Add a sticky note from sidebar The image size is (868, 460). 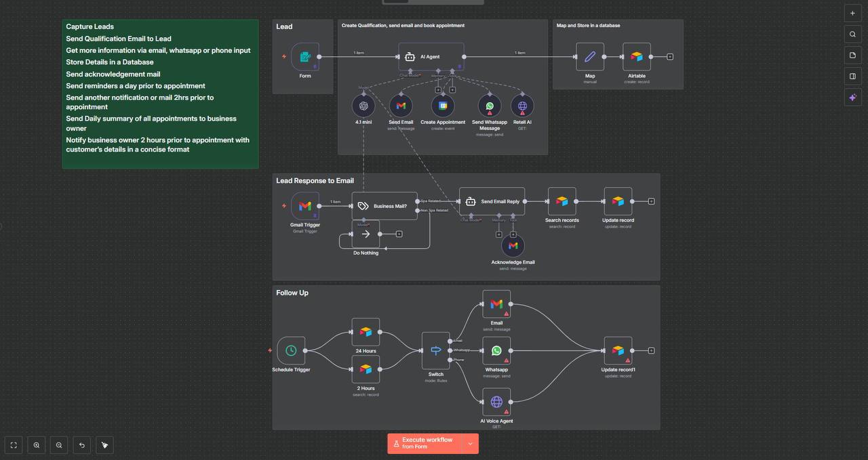tap(852, 55)
